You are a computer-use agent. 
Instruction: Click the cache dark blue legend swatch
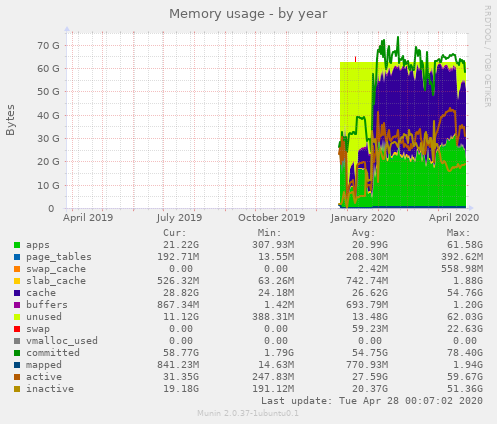pyautogui.click(x=17, y=293)
